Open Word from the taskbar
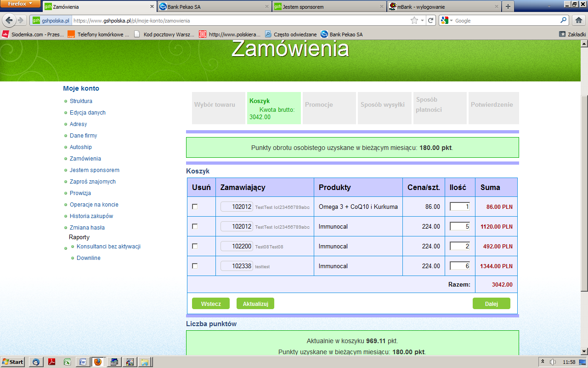Screen dimensions: 588x368 tap(82, 362)
